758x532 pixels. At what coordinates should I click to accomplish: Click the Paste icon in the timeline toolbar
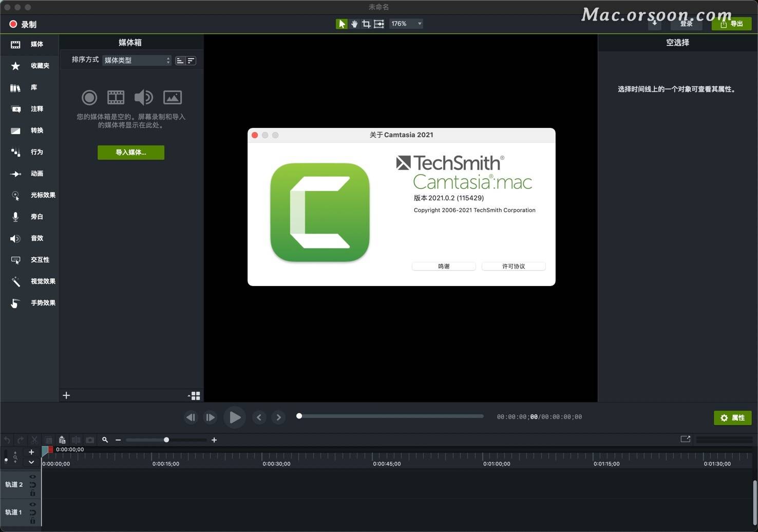62,440
